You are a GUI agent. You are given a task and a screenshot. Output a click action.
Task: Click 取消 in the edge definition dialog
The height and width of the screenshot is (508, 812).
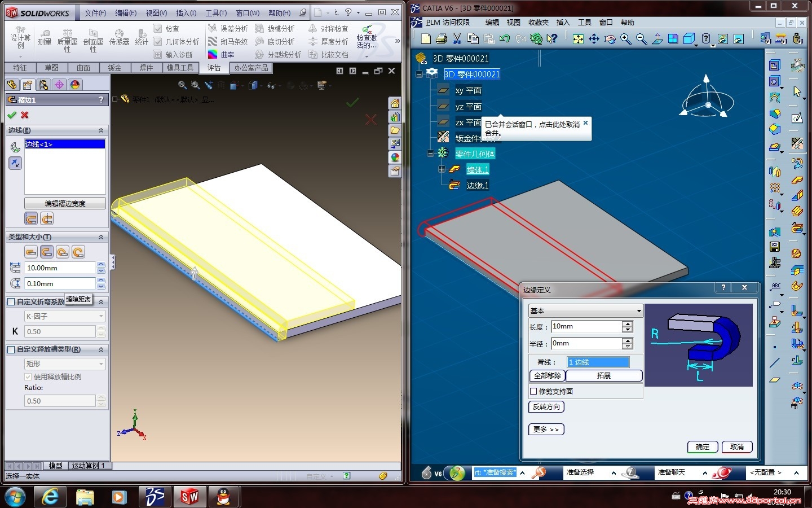pos(737,447)
